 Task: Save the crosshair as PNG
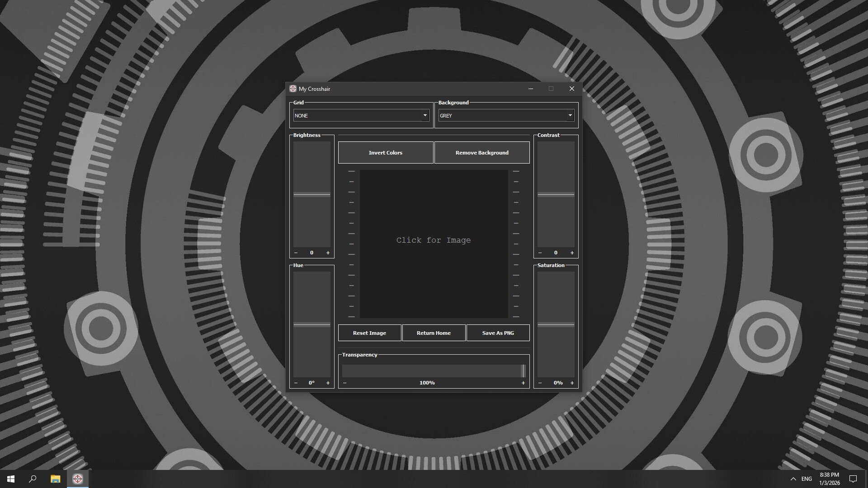coord(497,333)
